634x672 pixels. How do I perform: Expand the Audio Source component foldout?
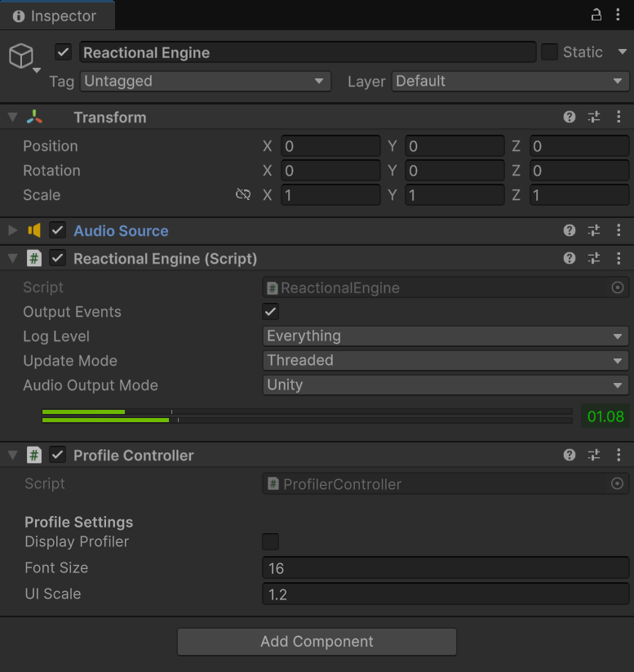tap(12, 231)
